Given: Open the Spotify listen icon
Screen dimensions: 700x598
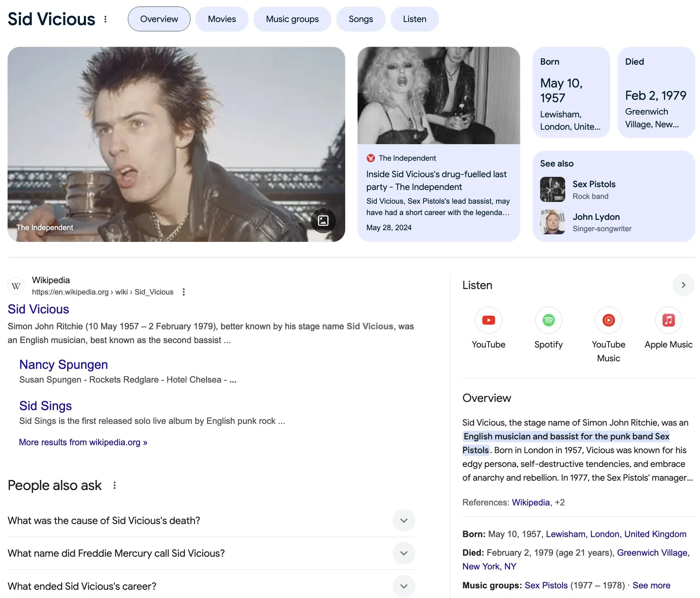Looking at the screenshot, I should tap(548, 320).
